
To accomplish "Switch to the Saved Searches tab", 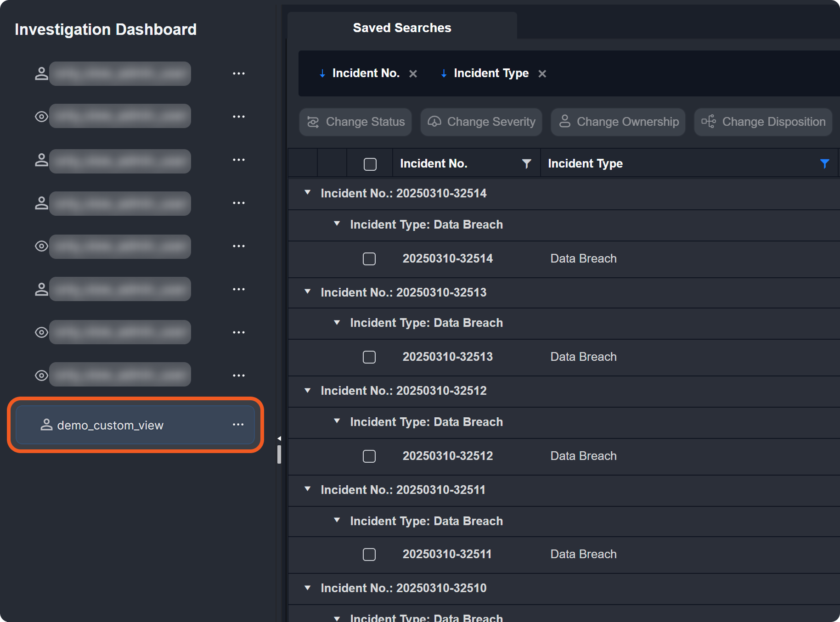I will (x=402, y=28).
